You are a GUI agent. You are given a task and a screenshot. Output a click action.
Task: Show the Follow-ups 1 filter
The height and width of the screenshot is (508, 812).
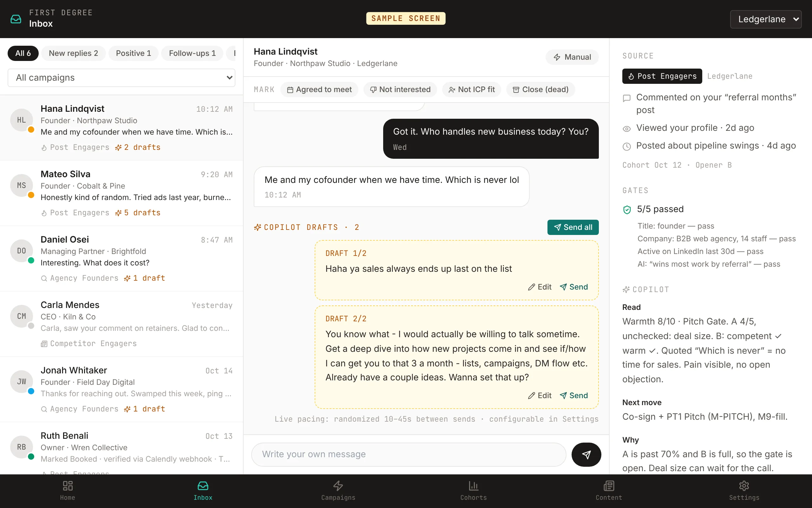point(192,53)
